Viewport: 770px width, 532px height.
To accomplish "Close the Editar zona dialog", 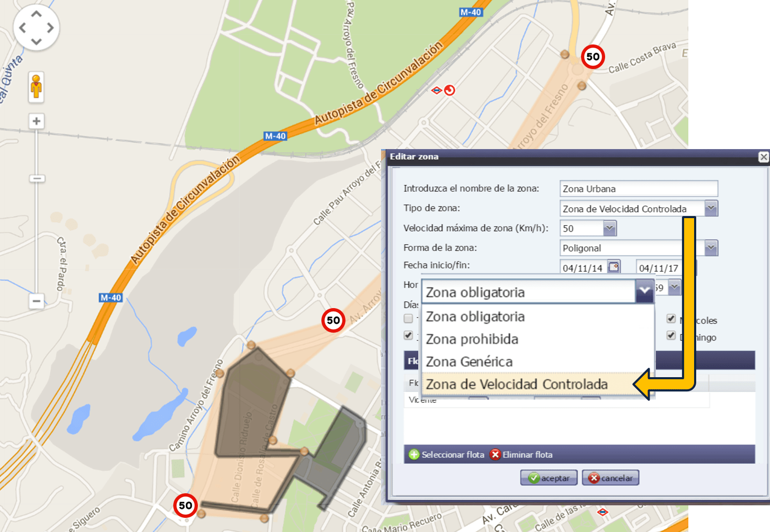I will coord(764,156).
